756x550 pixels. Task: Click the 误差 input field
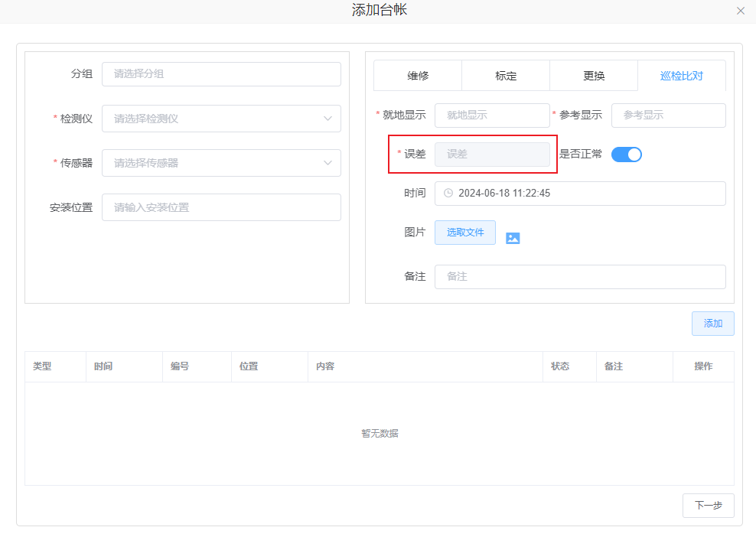click(491, 155)
